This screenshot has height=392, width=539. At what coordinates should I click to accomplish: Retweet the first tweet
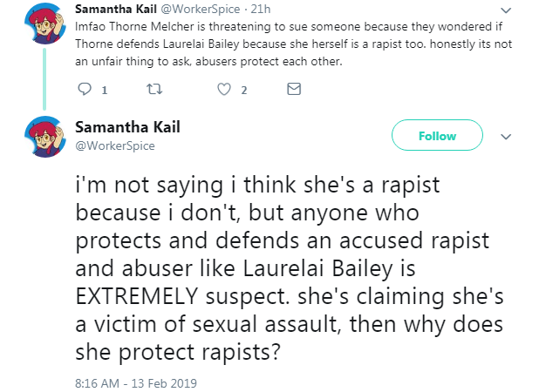pos(154,89)
